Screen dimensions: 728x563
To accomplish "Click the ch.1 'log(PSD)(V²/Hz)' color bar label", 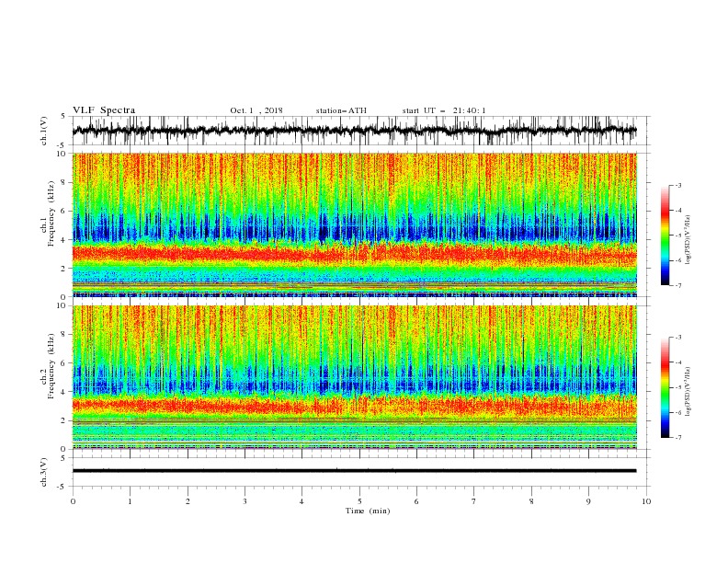I will pos(689,240).
